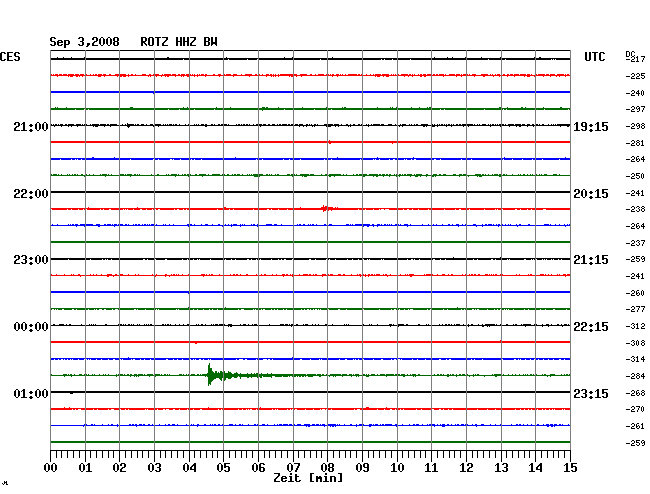The height and width of the screenshot is (494, 650).
Task: Select minute tick label 15
Action: tap(570, 468)
